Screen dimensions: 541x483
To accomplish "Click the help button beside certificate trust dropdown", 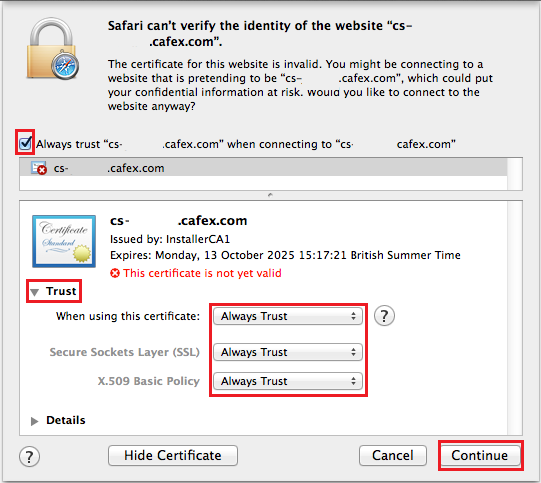I will (384, 316).
